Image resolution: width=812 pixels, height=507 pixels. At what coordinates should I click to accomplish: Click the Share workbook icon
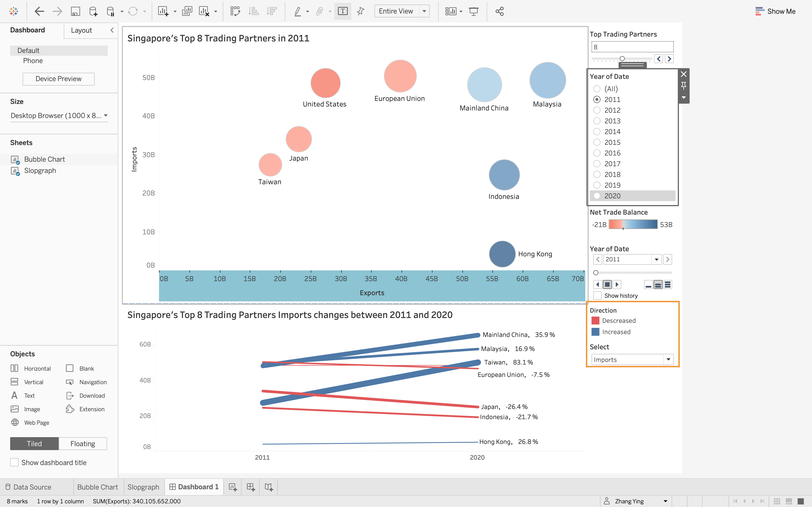pos(499,11)
